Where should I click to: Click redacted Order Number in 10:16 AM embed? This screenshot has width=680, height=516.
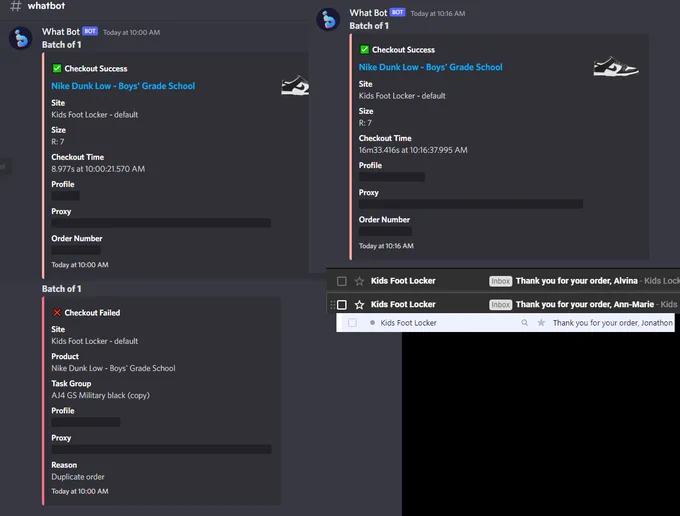[x=385, y=231]
